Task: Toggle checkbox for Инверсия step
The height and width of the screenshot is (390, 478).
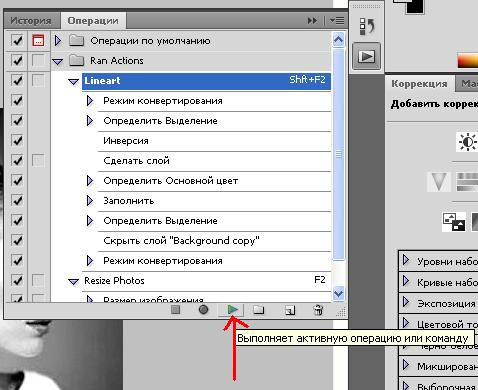Action: click(x=17, y=141)
